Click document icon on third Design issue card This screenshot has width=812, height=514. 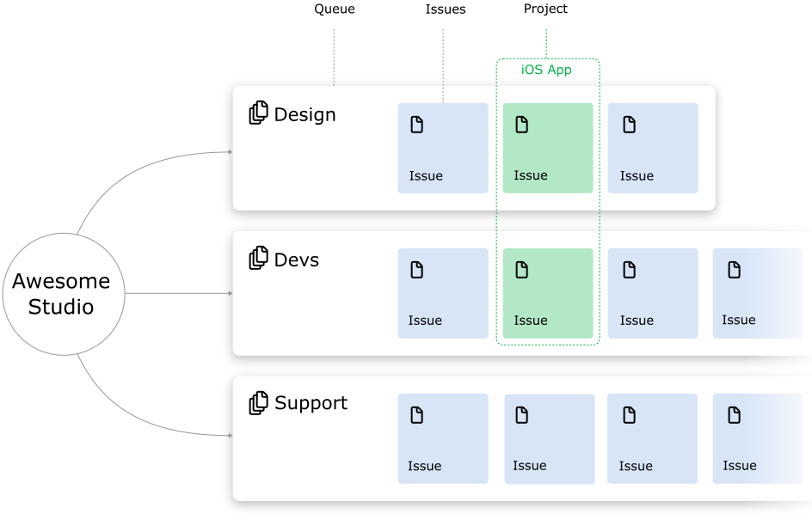pyautogui.click(x=629, y=125)
